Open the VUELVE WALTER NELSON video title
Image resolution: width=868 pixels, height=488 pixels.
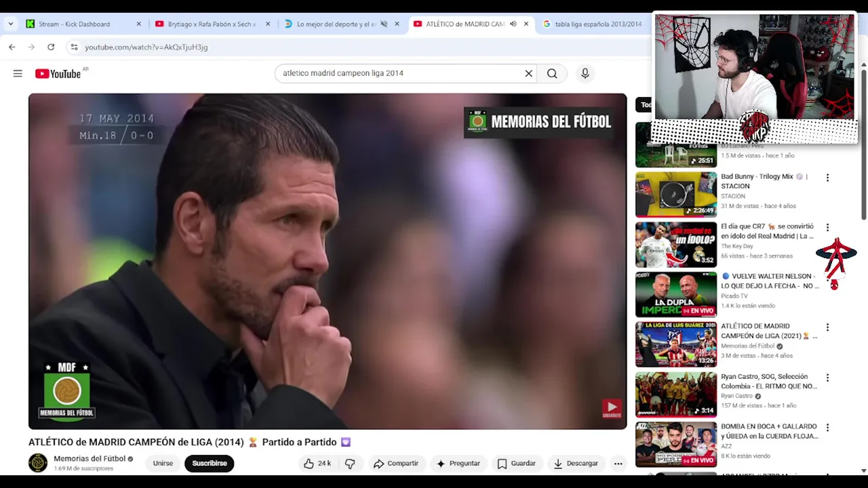(769, 281)
